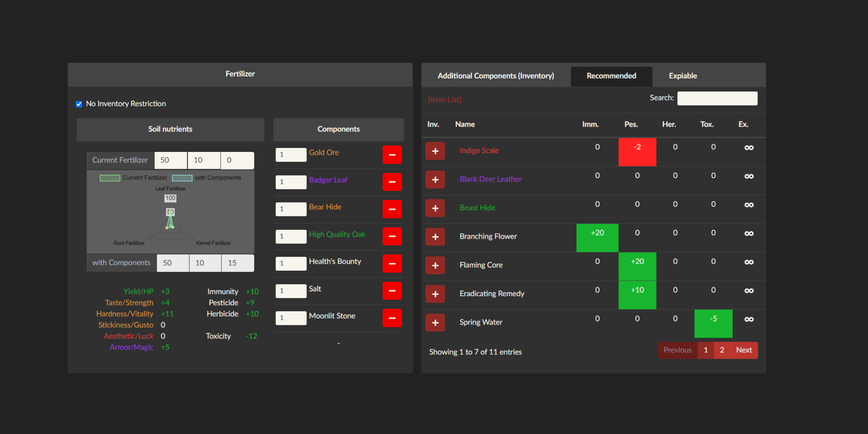This screenshot has height=434, width=868.
Task: Open Additional Components (Inventory) tab
Action: click(496, 76)
